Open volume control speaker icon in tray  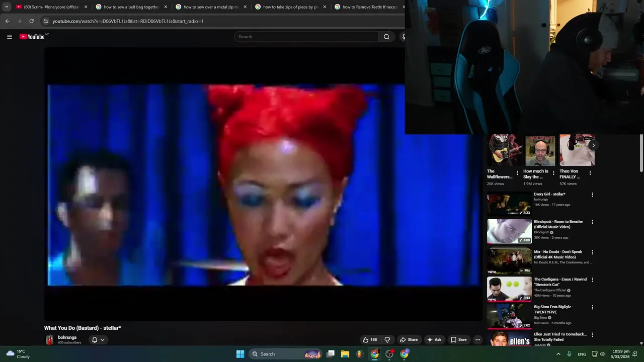pyautogui.click(x=602, y=354)
